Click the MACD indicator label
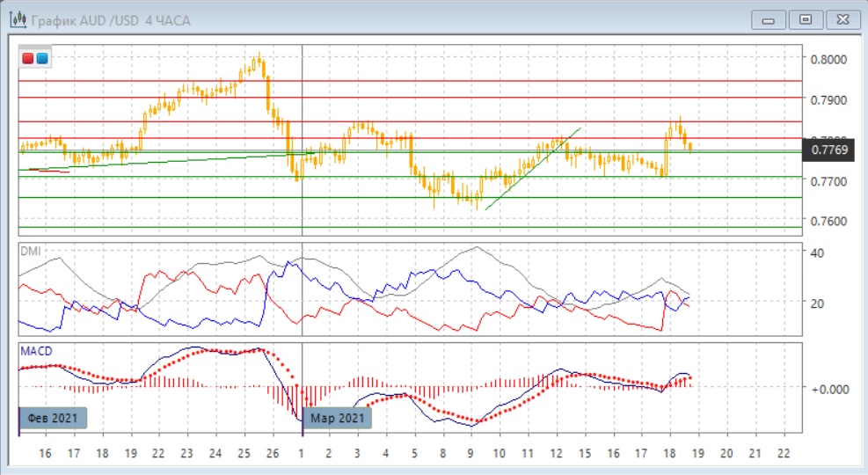 [36, 351]
